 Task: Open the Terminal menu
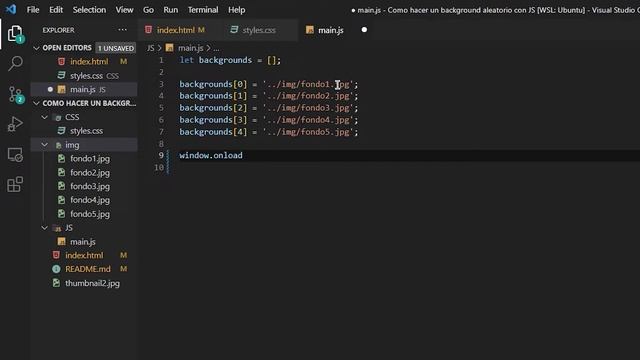click(203, 9)
